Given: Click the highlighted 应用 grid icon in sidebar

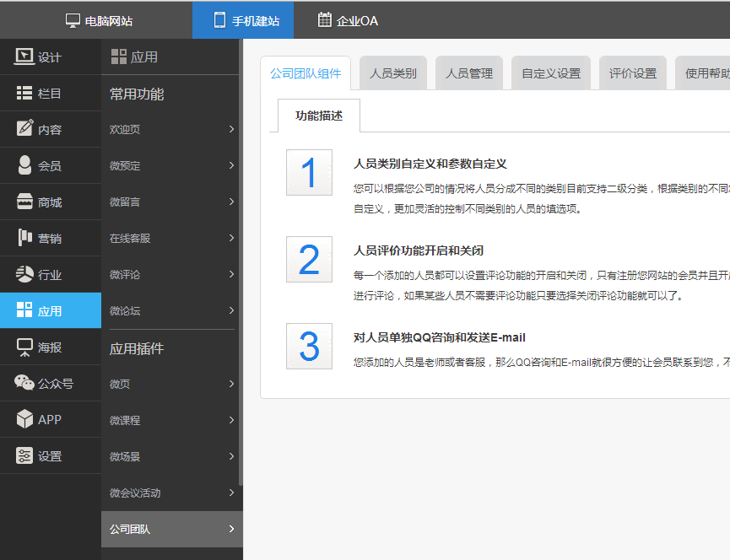Looking at the screenshot, I should (24, 310).
